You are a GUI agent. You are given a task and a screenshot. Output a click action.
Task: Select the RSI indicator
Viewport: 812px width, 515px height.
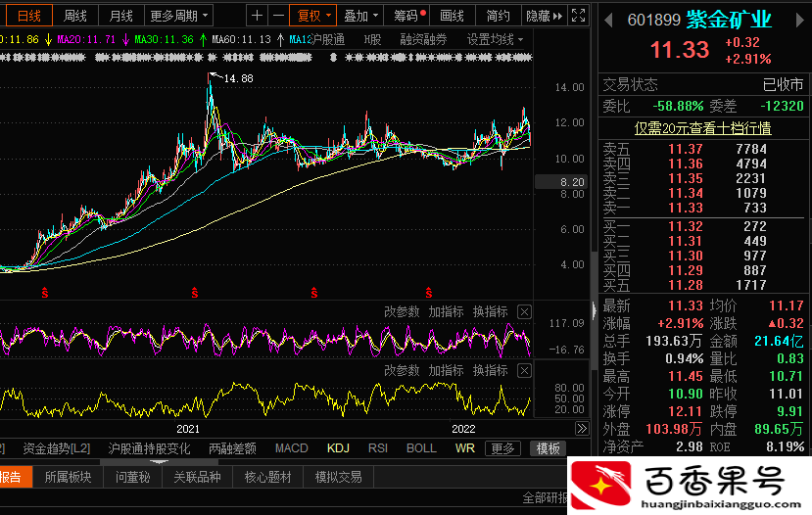(378, 448)
